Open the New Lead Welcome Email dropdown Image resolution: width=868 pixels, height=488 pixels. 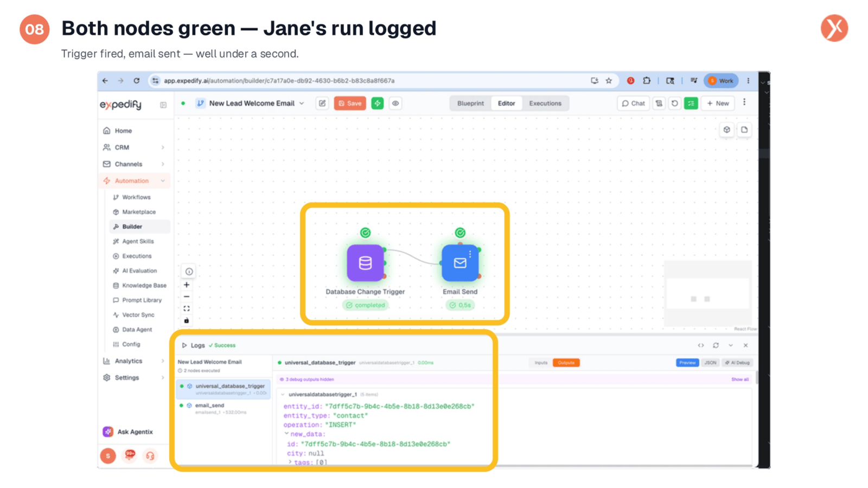pyautogui.click(x=302, y=104)
